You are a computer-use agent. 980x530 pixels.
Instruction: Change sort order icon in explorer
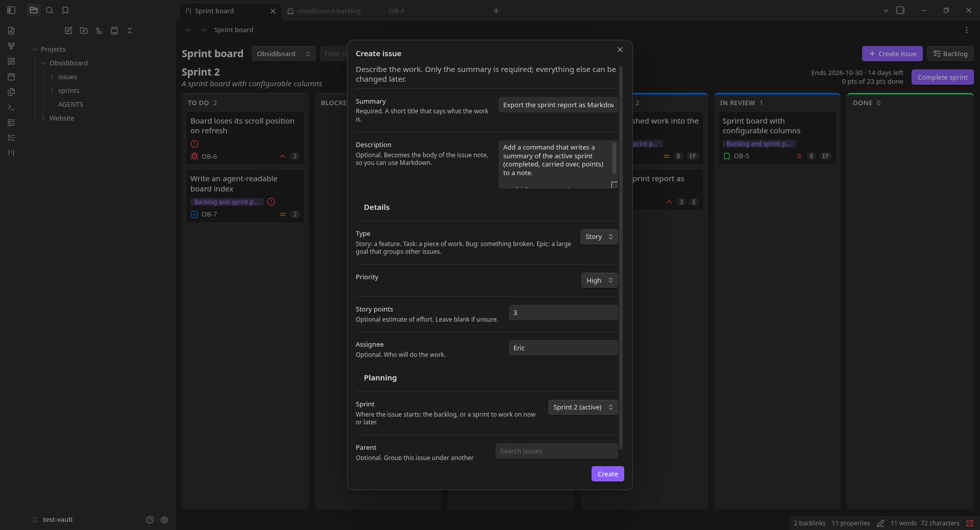(x=99, y=31)
